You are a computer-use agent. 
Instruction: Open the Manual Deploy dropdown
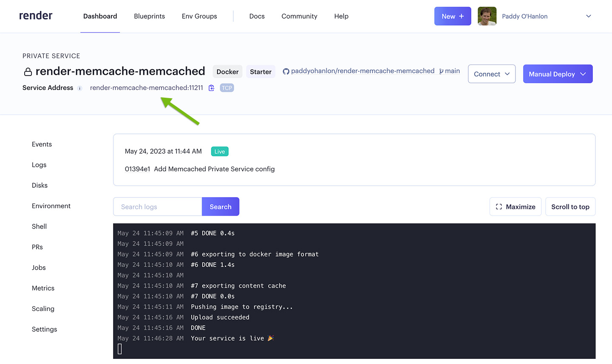[x=558, y=74]
